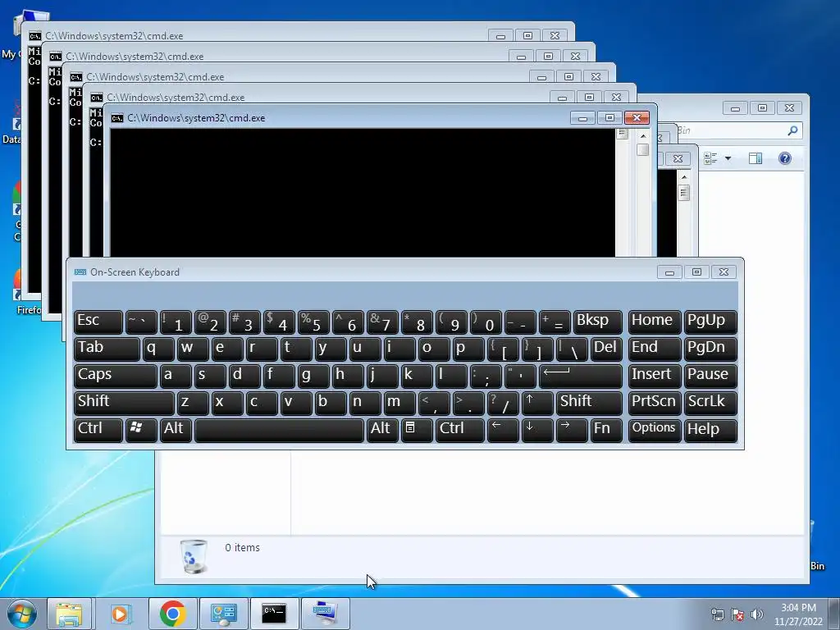Screen dimensions: 840x630
Task: Minimize the front cmd.exe window
Action: click(582, 118)
